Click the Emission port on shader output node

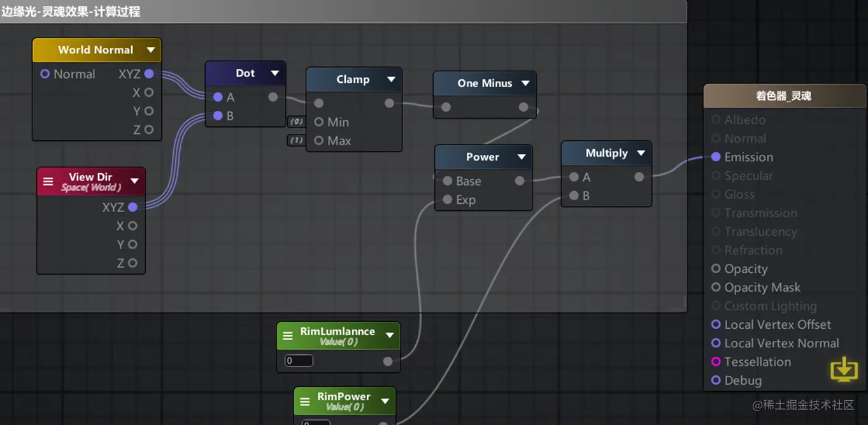[x=716, y=157]
